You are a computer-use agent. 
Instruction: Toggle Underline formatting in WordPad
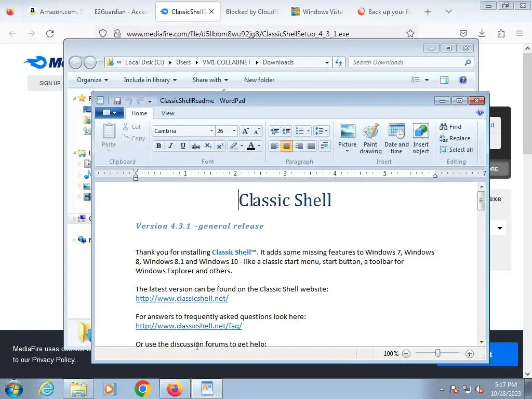click(183, 146)
